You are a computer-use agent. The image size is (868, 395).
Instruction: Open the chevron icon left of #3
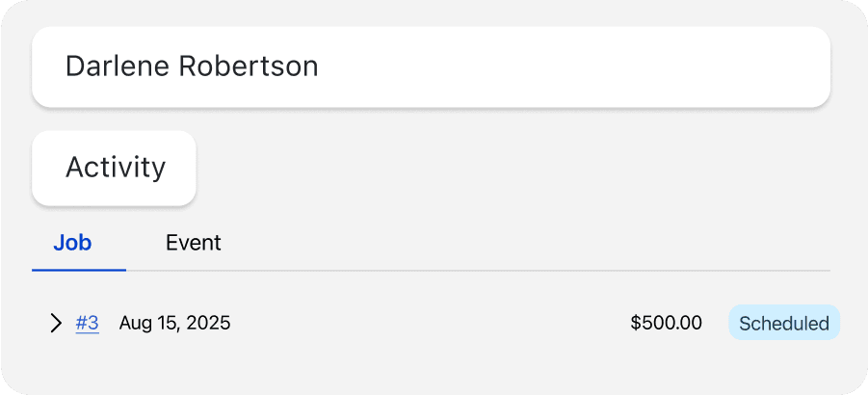tap(56, 323)
